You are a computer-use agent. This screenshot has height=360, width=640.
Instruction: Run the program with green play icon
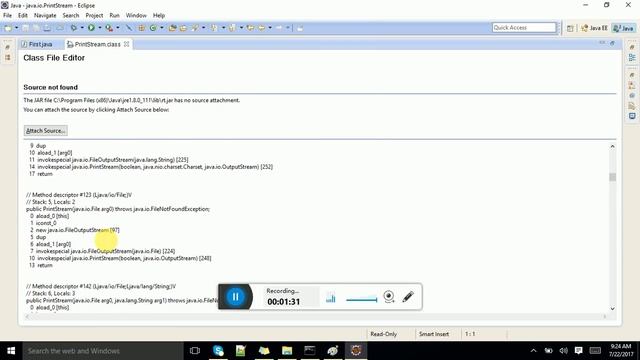tap(91, 28)
